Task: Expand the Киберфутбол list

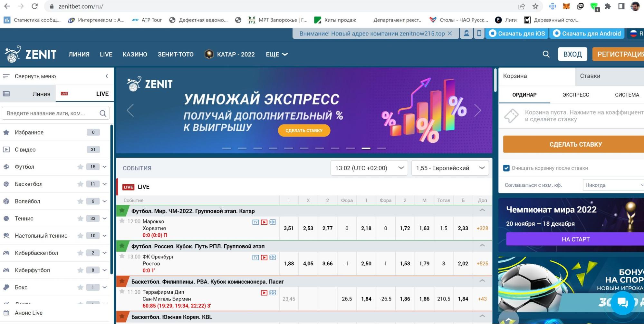Action: pos(104,270)
